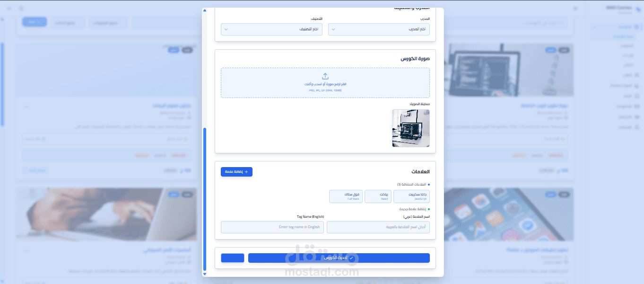The image size is (644, 284).
Task: Click the upload arrow icon in the image drop zone
Action: coord(325,76)
